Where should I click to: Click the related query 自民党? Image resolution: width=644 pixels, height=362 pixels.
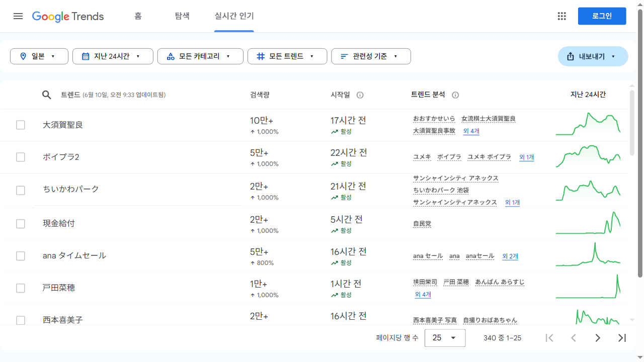pos(422,224)
